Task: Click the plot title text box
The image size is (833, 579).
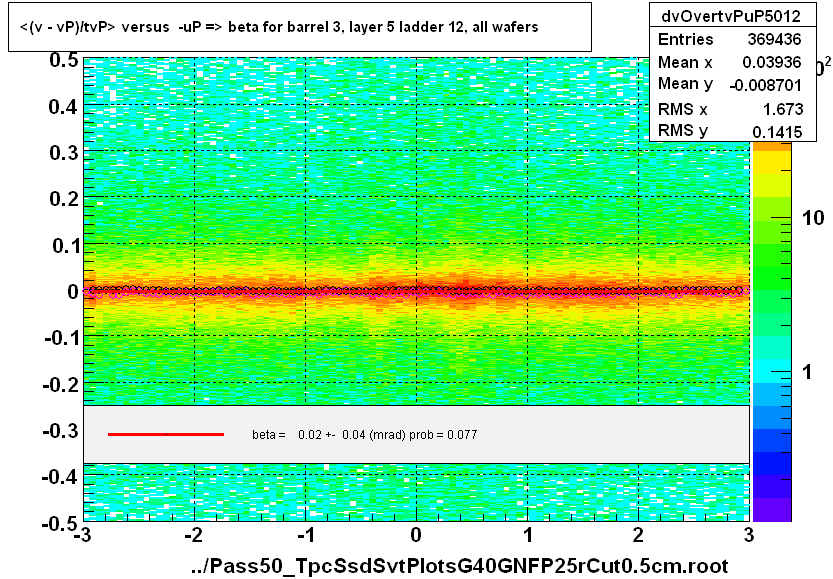Action: point(300,27)
